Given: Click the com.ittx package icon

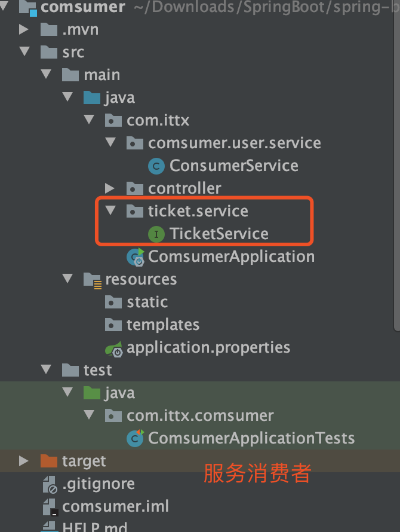Looking at the screenshot, I should click(x=113, y=120).
